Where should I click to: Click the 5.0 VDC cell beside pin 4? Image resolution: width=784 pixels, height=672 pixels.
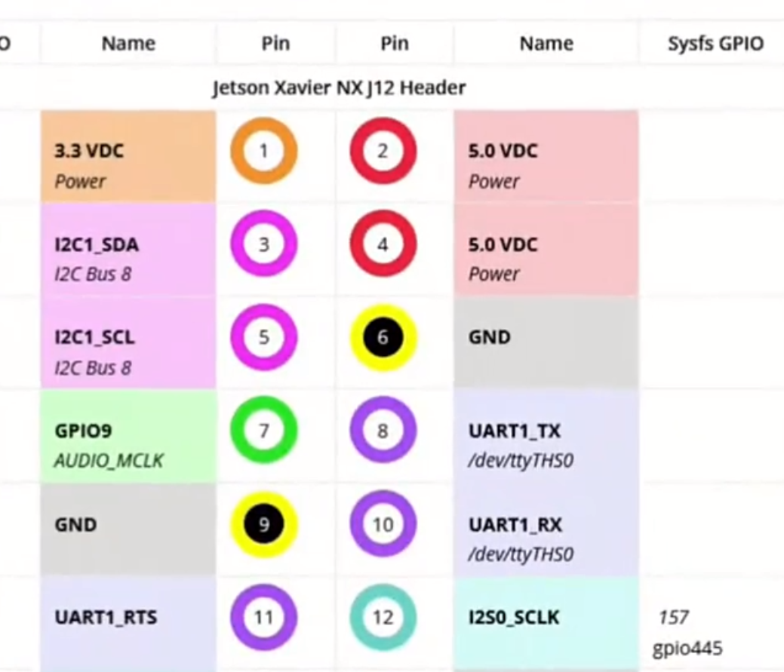tap(546, 250)
